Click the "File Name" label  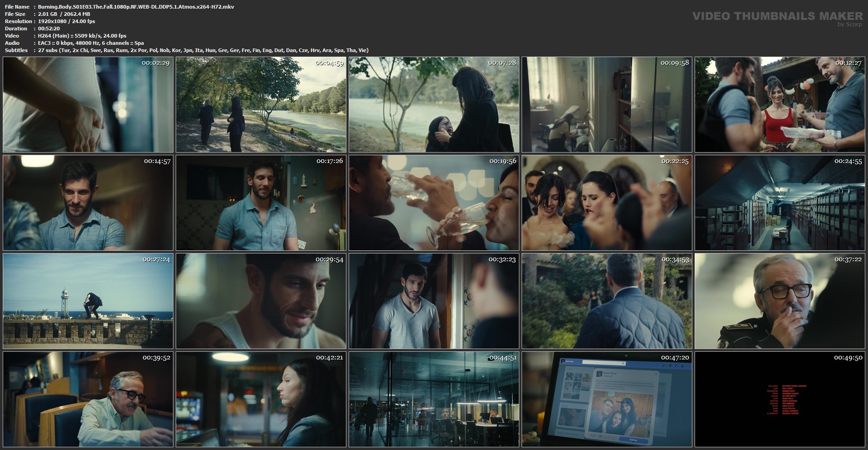click(17, 7)
